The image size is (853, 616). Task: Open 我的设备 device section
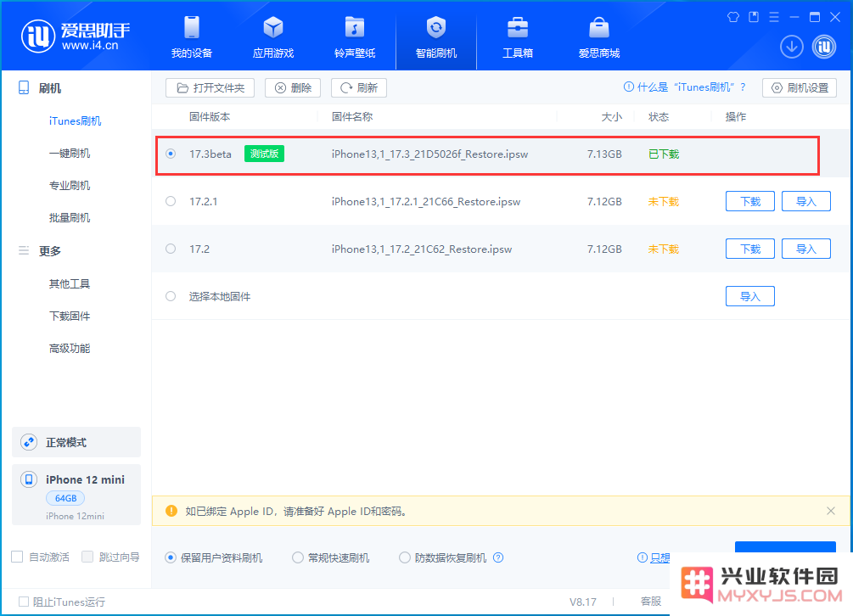[x=192, y=37]
